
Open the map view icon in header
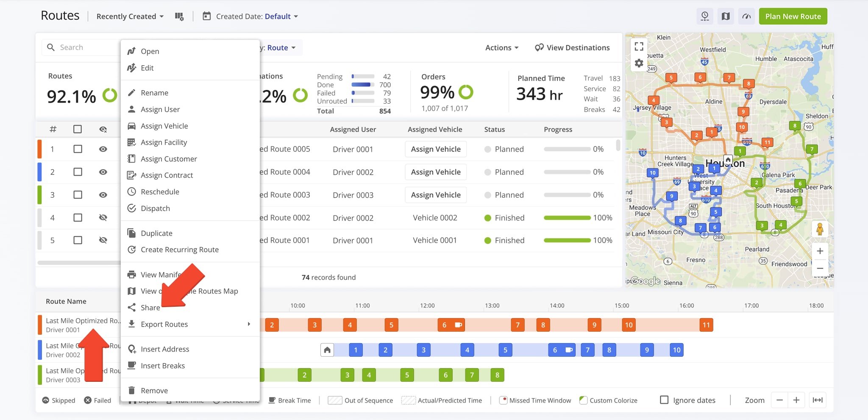click(726, 17)
